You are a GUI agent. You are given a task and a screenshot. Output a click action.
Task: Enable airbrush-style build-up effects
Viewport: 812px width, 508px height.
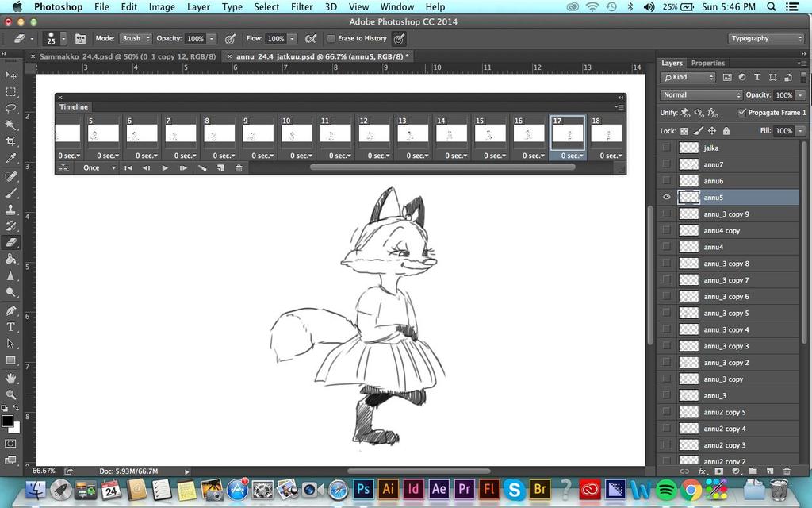(311, 39)
